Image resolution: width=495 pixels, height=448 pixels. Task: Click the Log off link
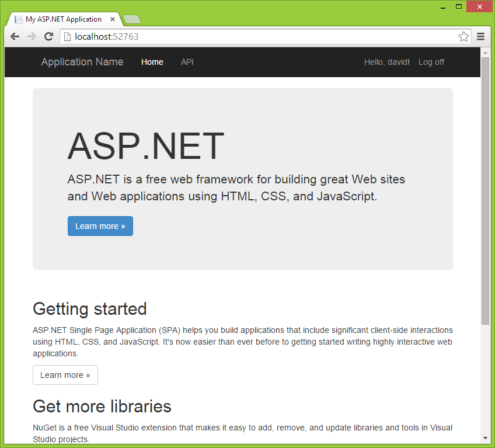pos(431,62)
